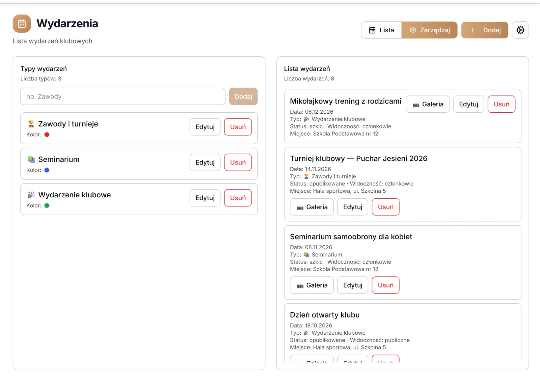The image size is (540, 392).
Task: Edit the Zawody i turnieje type
Action: click(x=205, y=127)
